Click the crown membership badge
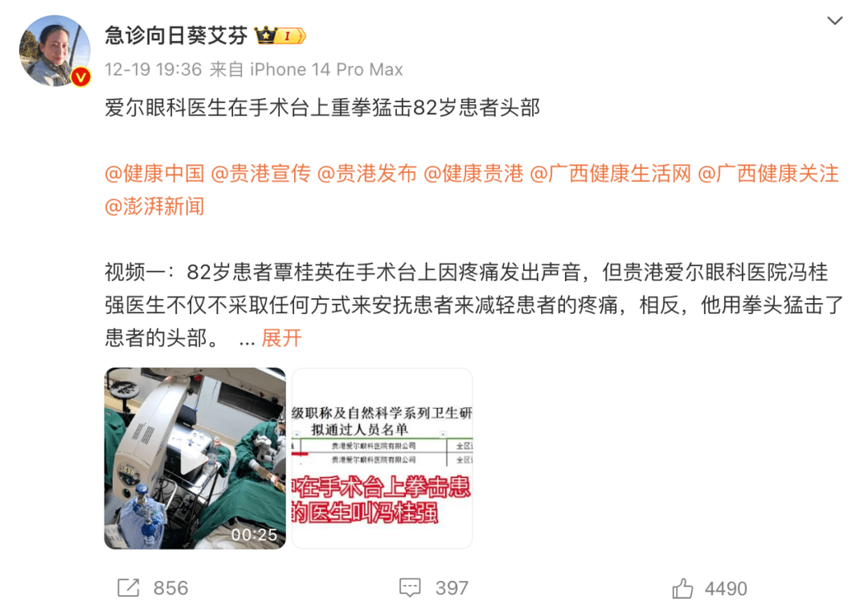The width and height of the screenshot is (868, 609). [x=280, y=36]
